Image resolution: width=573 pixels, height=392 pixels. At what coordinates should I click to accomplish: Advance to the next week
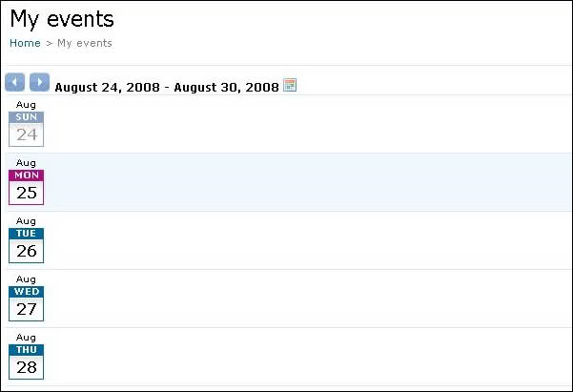tap(39, 82)
